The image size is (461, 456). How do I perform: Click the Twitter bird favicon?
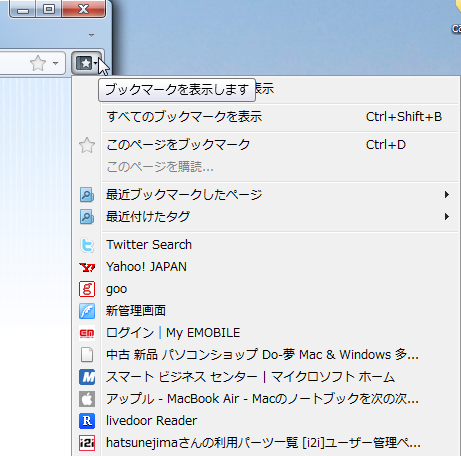click(87, 245)
